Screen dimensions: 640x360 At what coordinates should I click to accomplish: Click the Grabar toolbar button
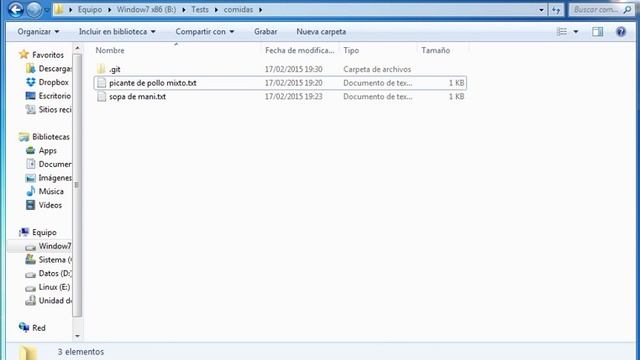point(266,31)
